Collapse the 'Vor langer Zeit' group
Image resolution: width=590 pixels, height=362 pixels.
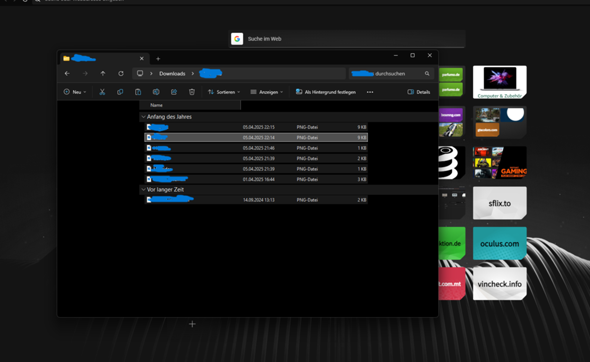pos(143,190)
